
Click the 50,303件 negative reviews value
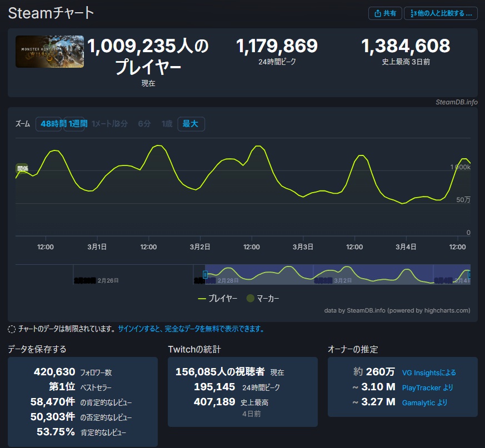[x=53, y=416]
